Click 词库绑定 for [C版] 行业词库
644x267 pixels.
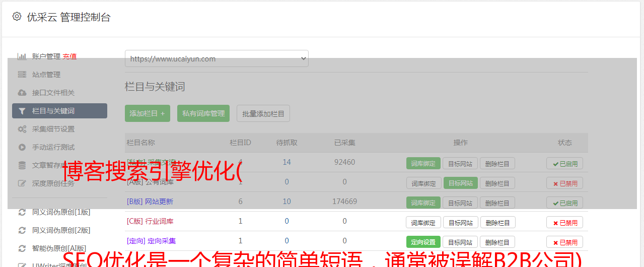click(x=423, y=222)
